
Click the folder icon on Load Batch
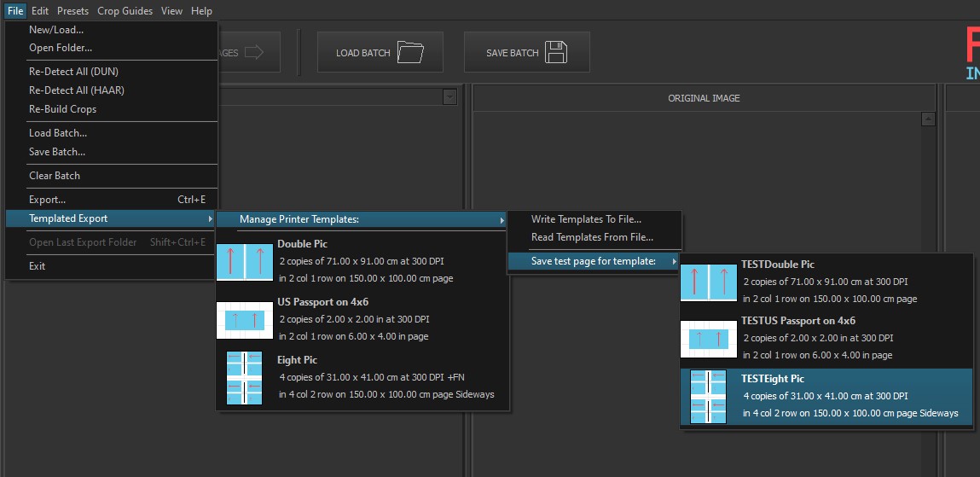click(410, 53)
